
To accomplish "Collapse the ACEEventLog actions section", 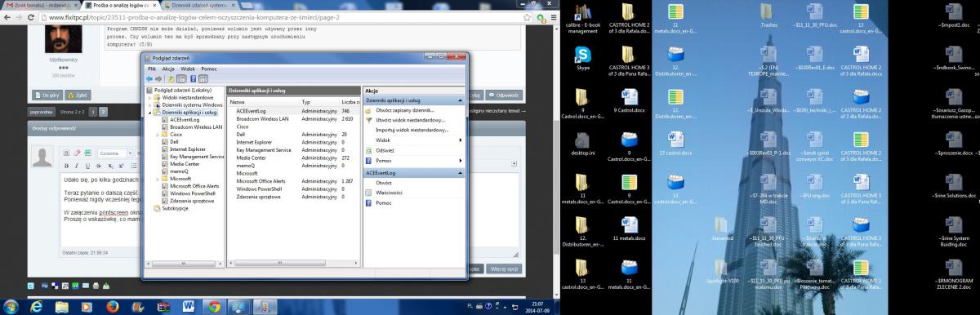I will [461, 173].
